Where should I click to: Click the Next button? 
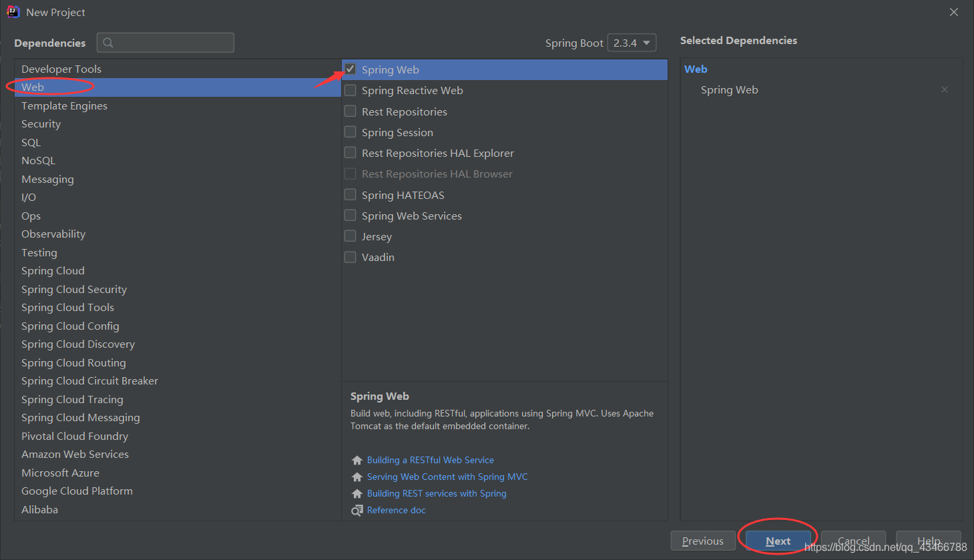778,541
